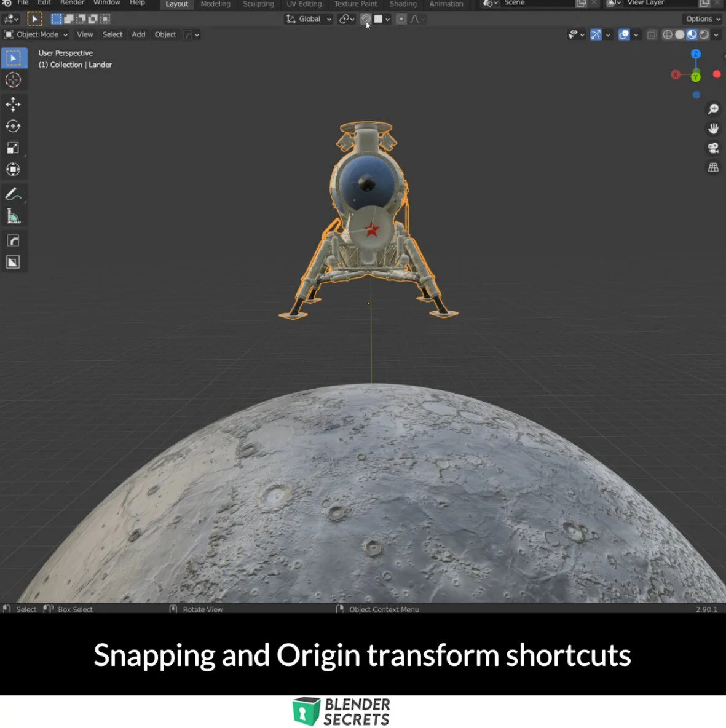Set selection mode to Intersect (fifth square icon)

pos(105,19)
